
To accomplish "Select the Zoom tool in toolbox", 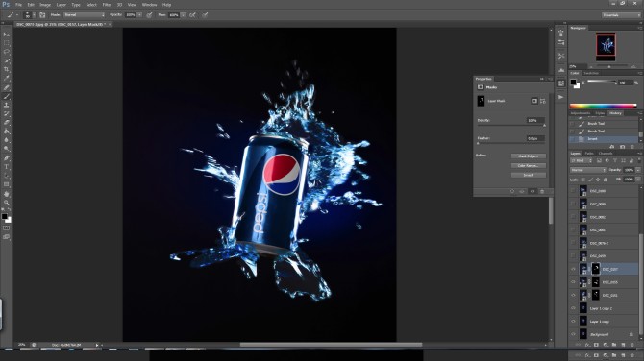I will [x=6, y=203].
